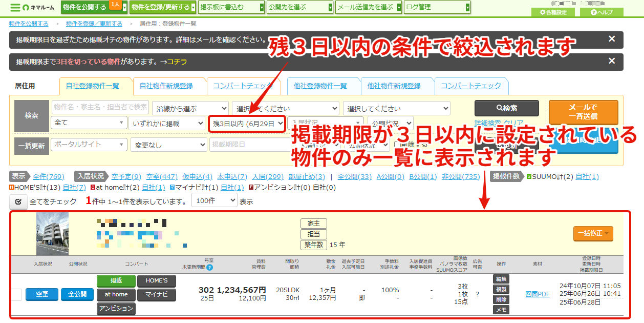This screenshot has height=323, width=644.
Task: Click the 削除 delete button
Action: (x=501, y=299)
